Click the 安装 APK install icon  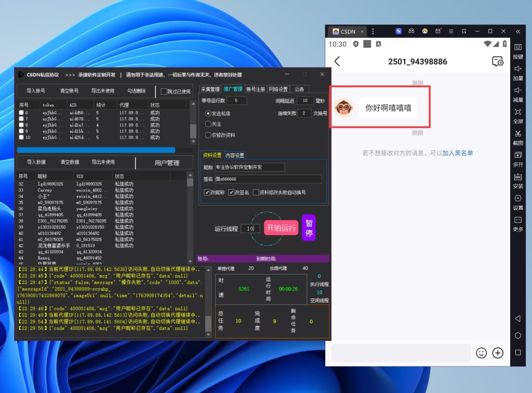click(517, 177)
